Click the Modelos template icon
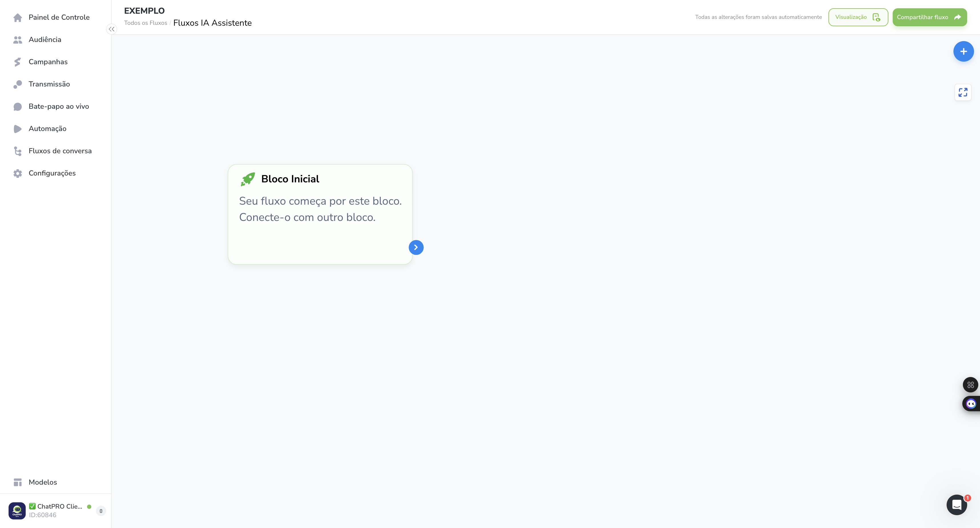 [x=17, y=482]
